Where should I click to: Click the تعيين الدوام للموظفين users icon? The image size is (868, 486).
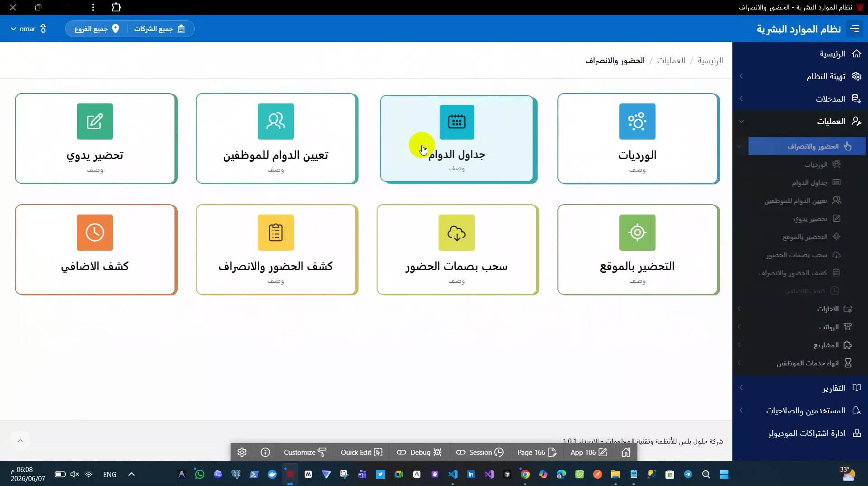(276, 121)
